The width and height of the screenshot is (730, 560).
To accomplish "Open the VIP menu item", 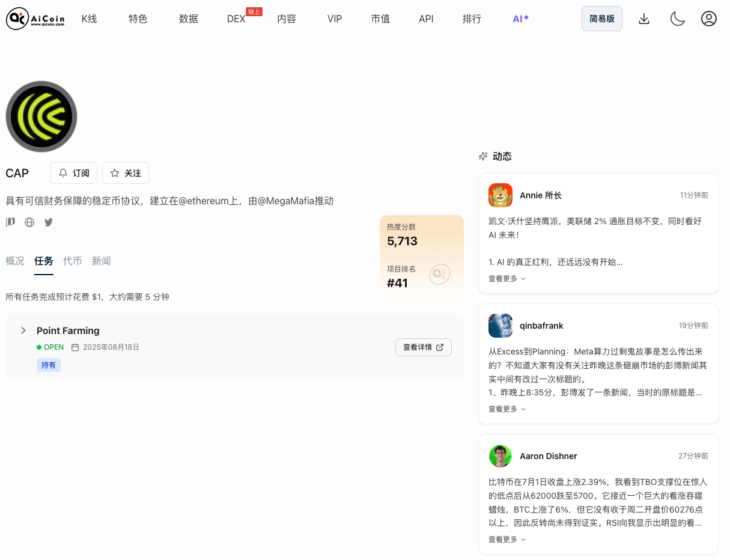I will tap(335, 19).
